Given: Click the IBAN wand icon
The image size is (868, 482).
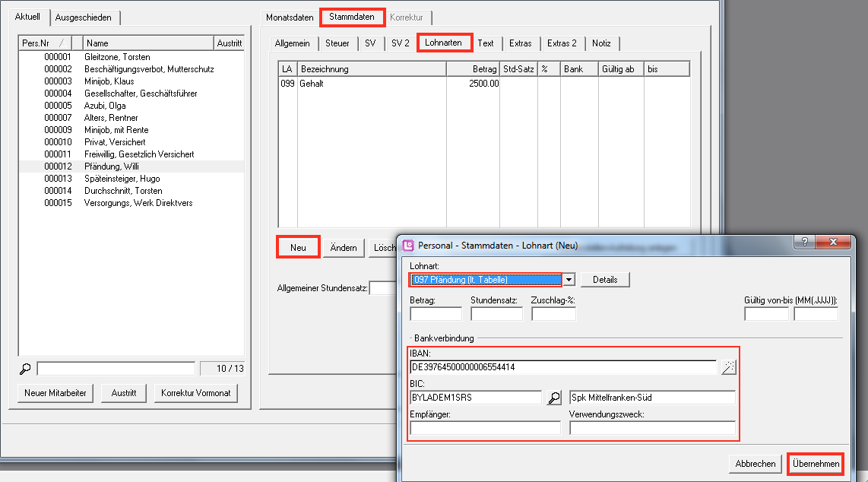Looking at the screenshot, I should coord(728,368).
